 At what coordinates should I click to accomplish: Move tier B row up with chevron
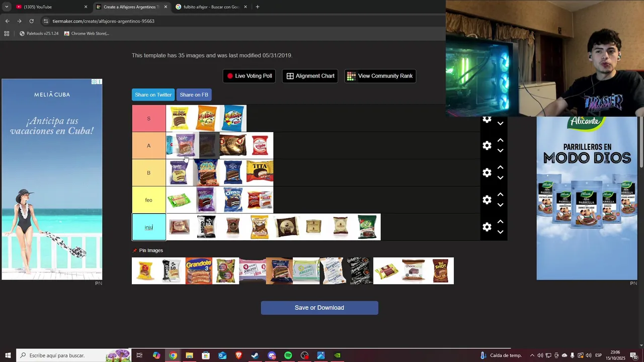pos(500,167)
